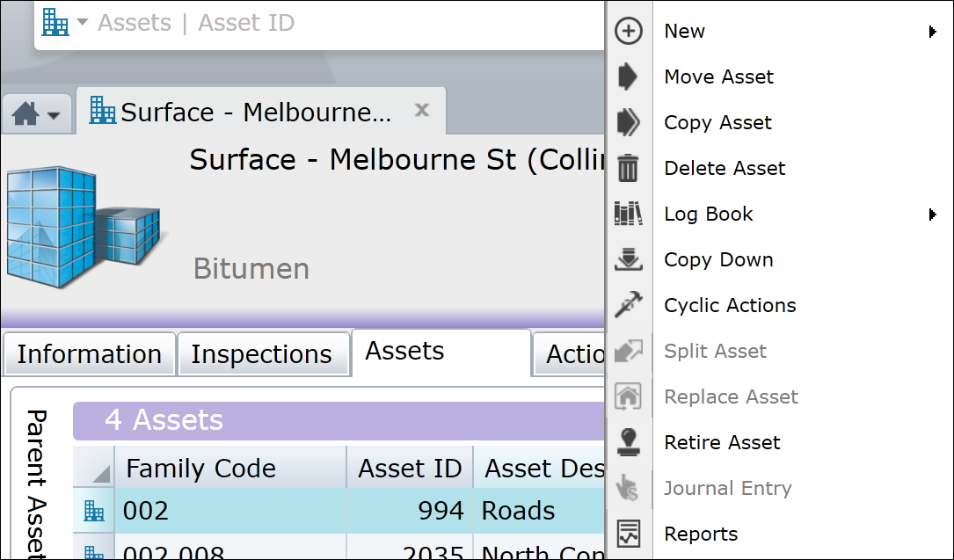Open the search scope dropdown arrow
Image resolution: width=954 pixels, height=560 pixels.
[x=82, y=23]
